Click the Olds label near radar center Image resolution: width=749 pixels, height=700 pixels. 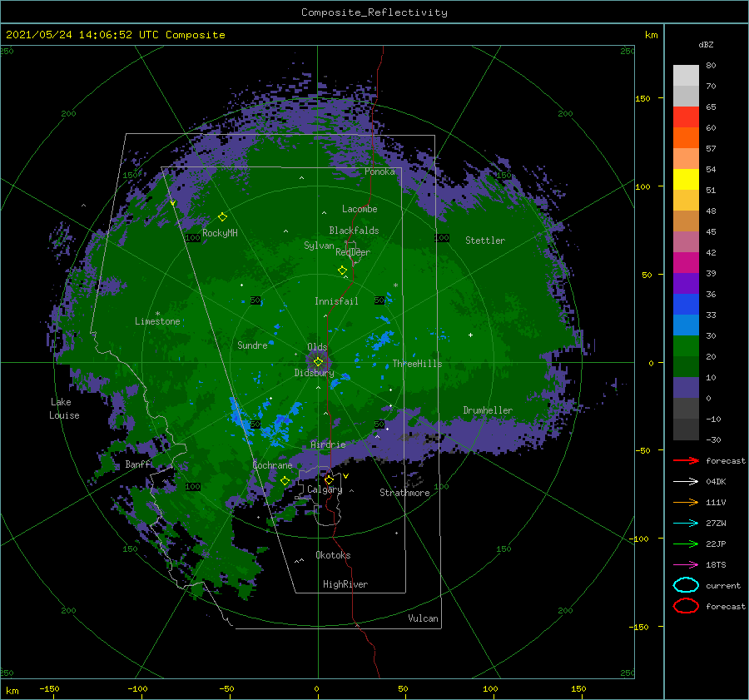(317, 347)
